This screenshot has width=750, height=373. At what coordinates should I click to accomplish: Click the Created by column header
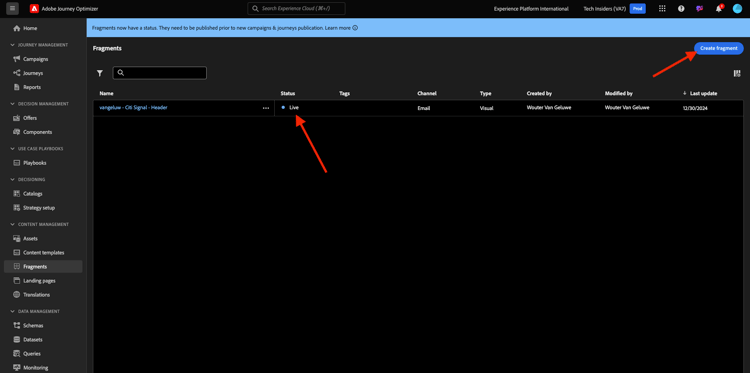point(539,94)
